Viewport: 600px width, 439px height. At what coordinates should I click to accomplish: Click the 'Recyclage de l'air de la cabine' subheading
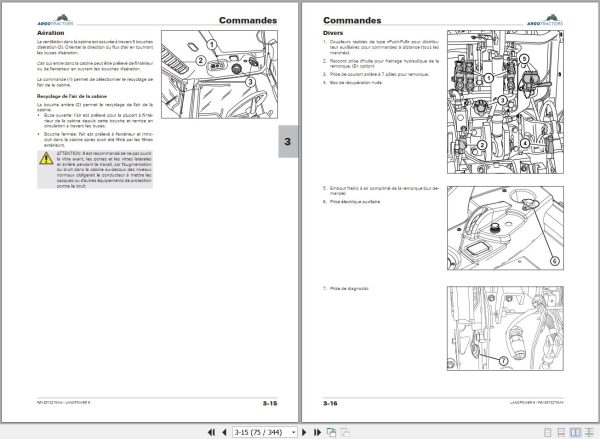tap(72, 96)
